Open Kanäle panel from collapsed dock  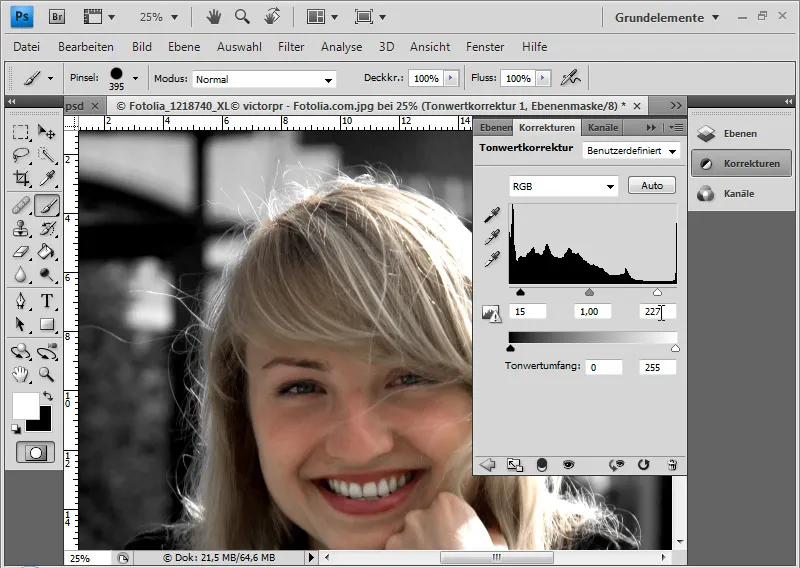pos(740,193)
